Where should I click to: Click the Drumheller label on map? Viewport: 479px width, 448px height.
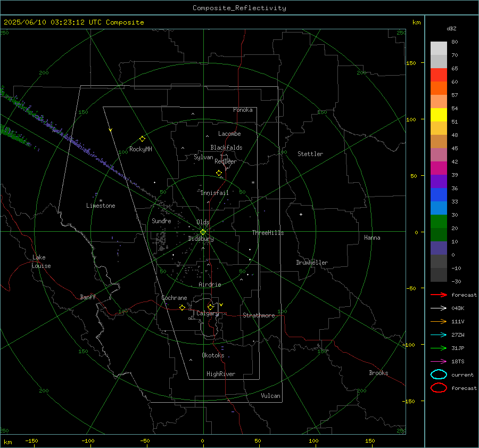click(x=312, y=263)
